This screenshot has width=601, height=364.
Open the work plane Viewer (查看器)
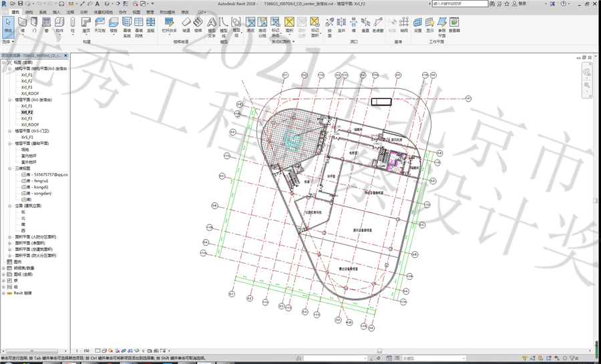(x=454, y=25)
